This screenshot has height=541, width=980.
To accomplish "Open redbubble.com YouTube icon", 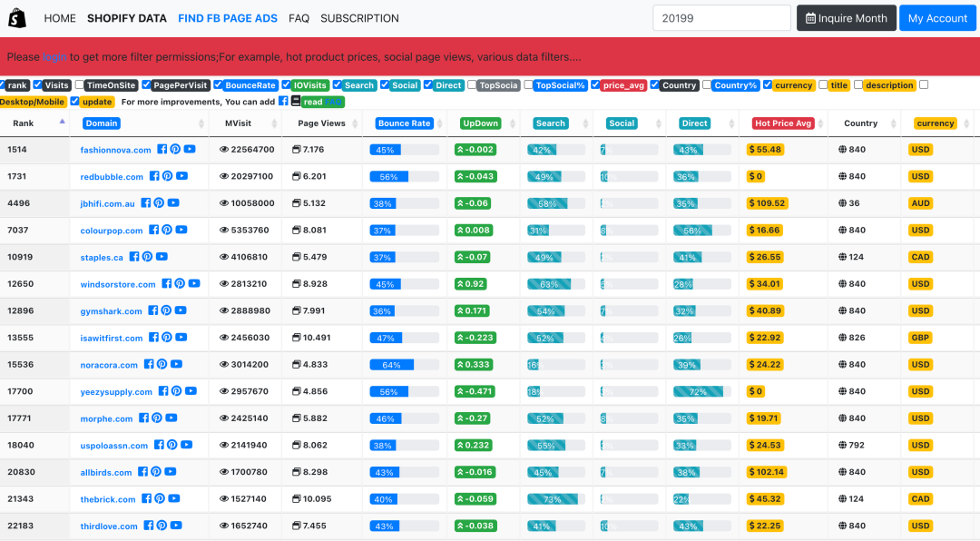I will click(181, 176).
